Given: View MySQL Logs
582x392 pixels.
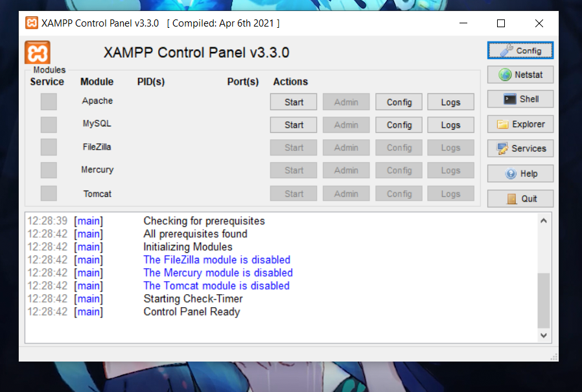Looking at the screenshot, I should pyautogui.click(x=450, y=125).
